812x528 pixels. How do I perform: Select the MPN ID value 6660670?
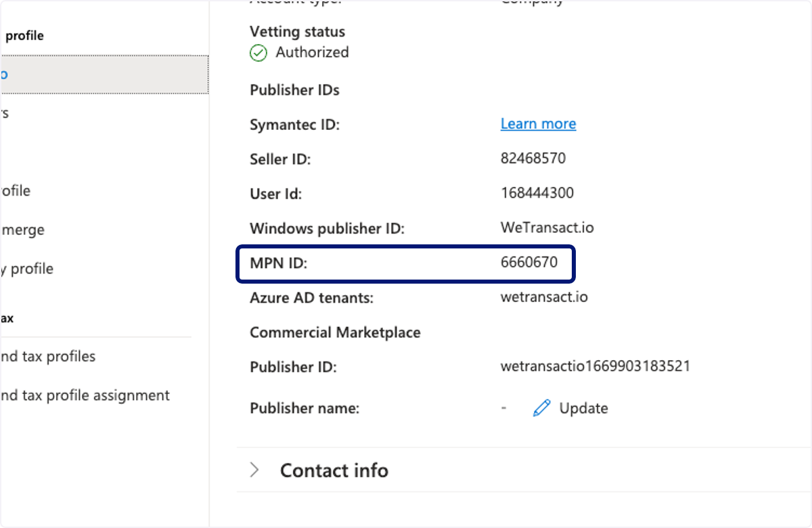(529, 262)
